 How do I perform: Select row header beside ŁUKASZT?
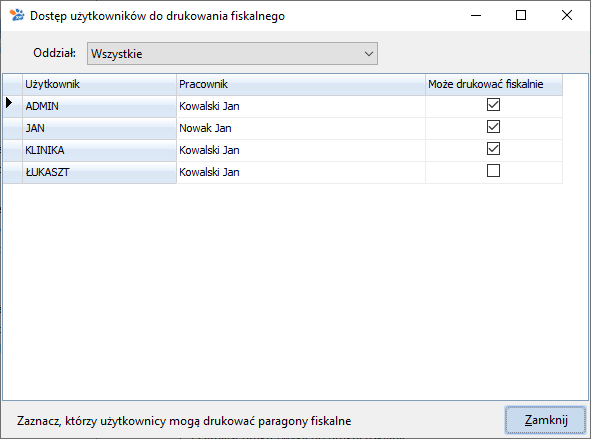[x=12, y=173]
